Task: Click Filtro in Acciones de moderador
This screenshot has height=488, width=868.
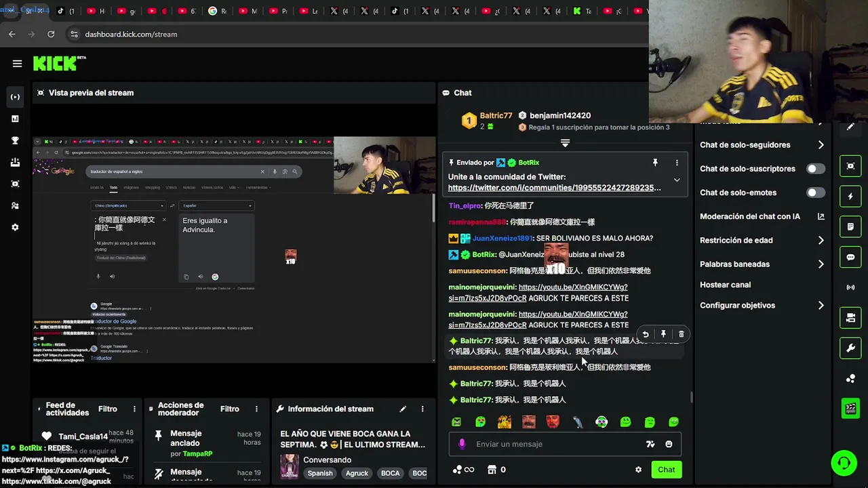Action: coord(229,409)
